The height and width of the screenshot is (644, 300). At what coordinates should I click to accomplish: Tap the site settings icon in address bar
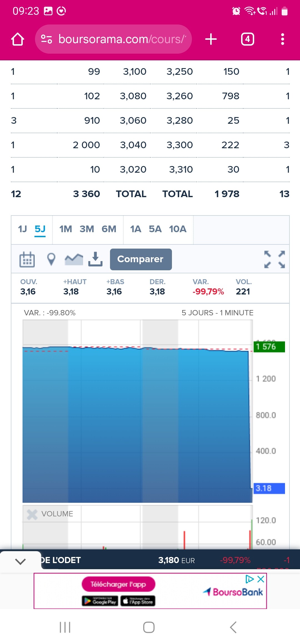tap(47, 39)
